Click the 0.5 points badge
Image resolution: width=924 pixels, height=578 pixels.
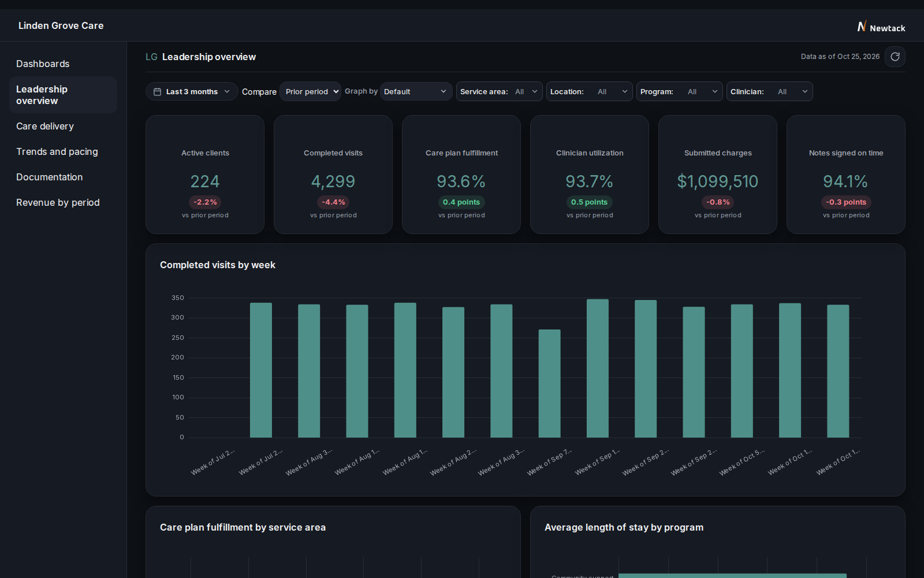pos(590,202)
